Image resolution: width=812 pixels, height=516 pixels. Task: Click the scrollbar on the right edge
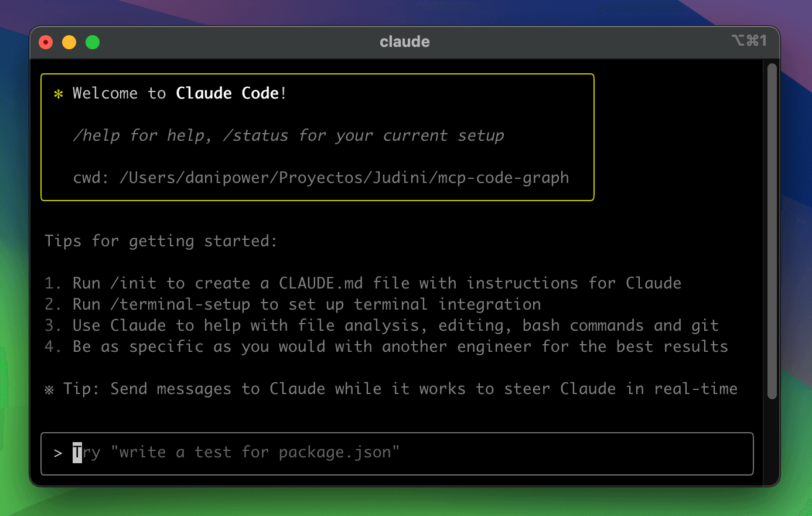point(771,235)
